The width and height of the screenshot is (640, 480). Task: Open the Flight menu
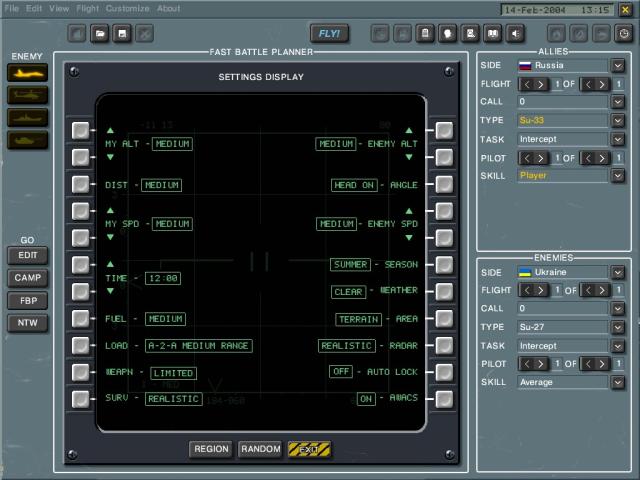coord(88,8)
